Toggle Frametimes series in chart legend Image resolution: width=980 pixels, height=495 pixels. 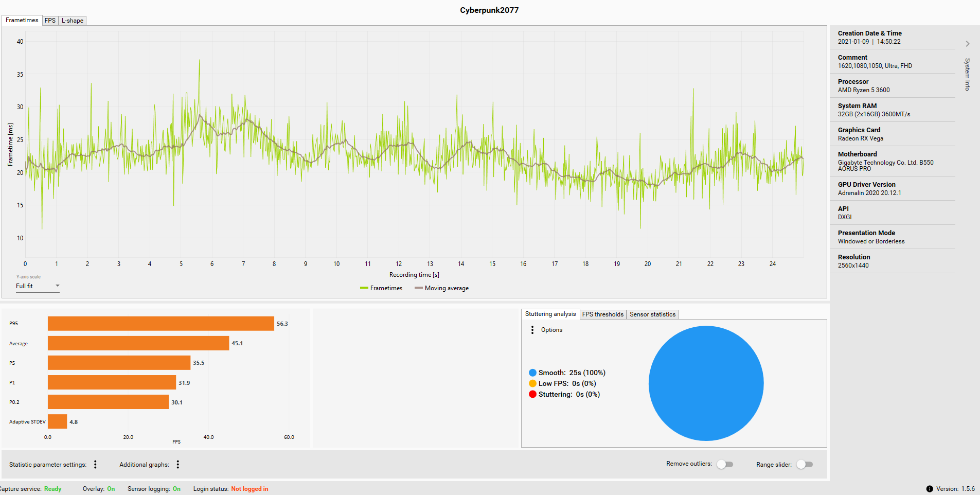(x=381, y=288)
